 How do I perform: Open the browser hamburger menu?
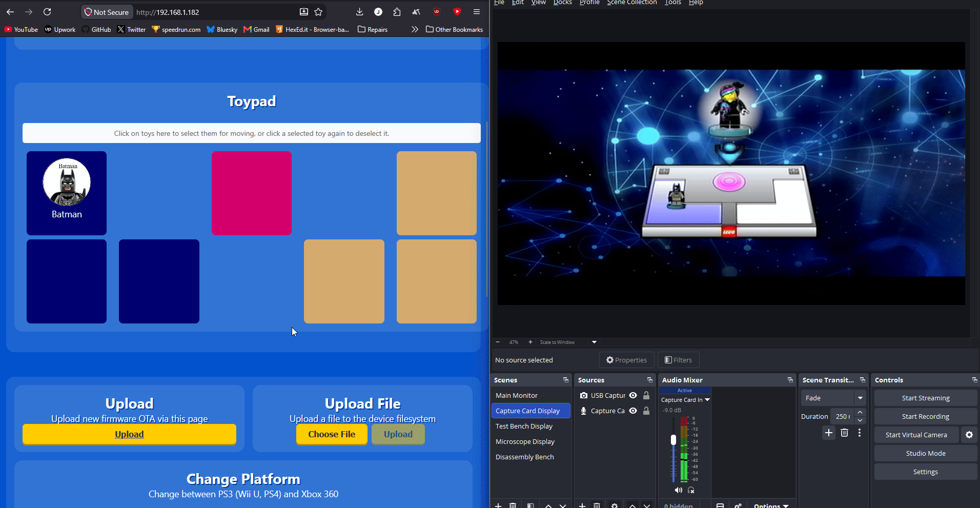pyautogui.click(x=477, y=12)
